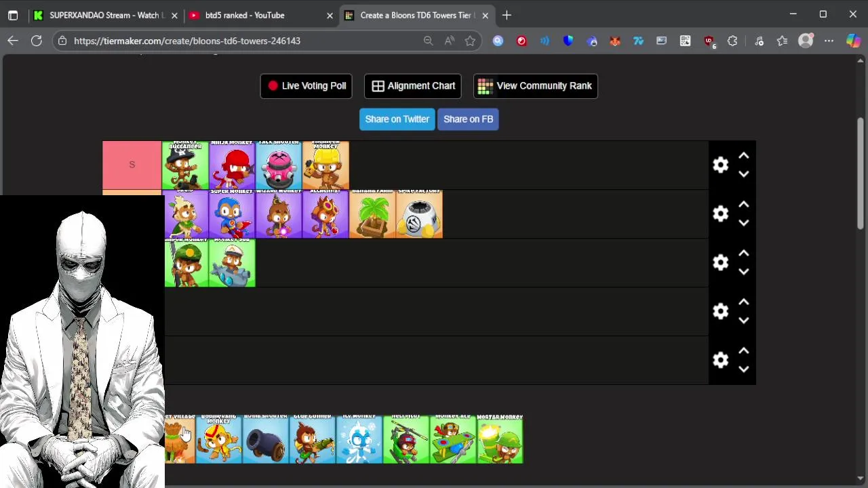Open settings gear for the Druid row
This screenshot has width=868, height=488.
coord(720,213)
